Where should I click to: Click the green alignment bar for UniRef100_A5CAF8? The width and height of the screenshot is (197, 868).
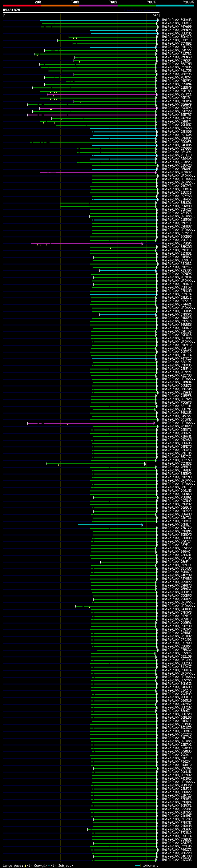point(94,142)
